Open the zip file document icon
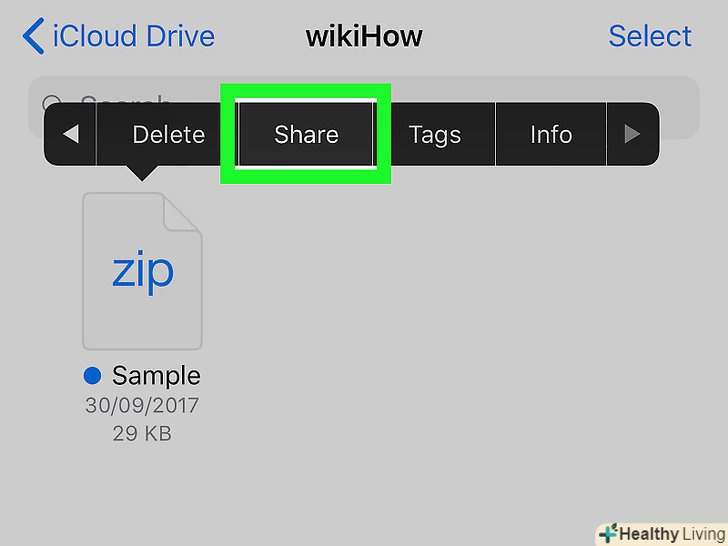This screenshot has height=546, width=728. pos(142,271)
